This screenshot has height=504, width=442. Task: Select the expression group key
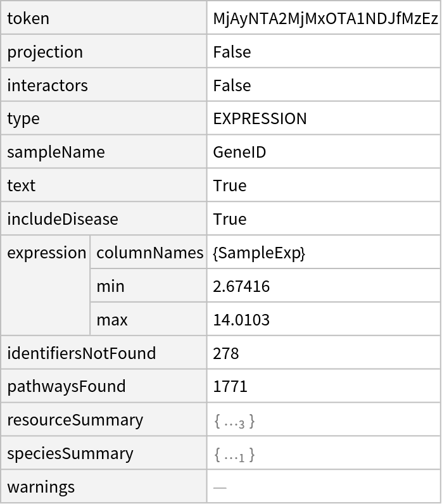pos(46,253)
